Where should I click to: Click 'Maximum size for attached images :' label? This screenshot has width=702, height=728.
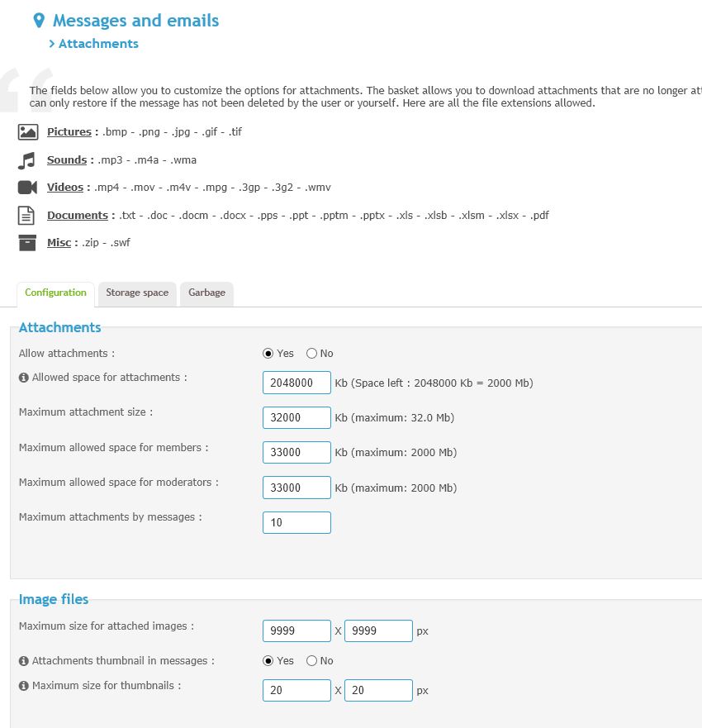[107, 626]
